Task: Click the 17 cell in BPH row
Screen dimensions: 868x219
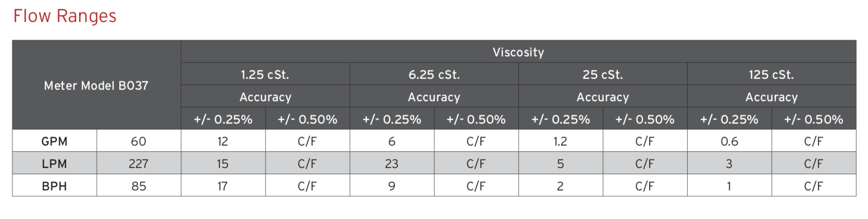Action: (x=222, y=186)
